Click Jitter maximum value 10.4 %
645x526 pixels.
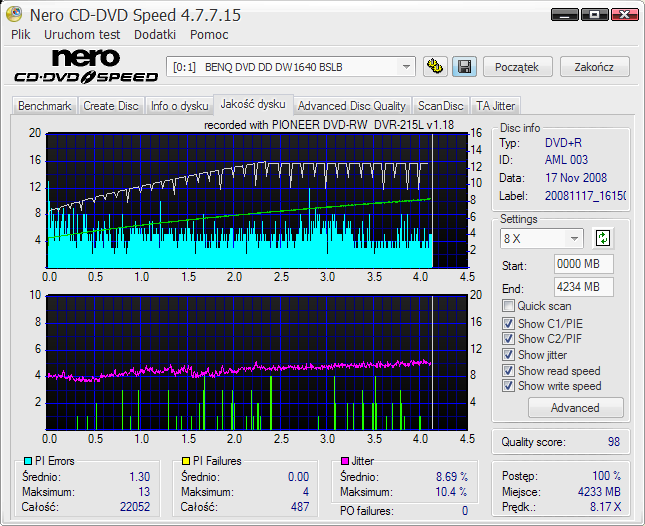[x=451, y=492]
